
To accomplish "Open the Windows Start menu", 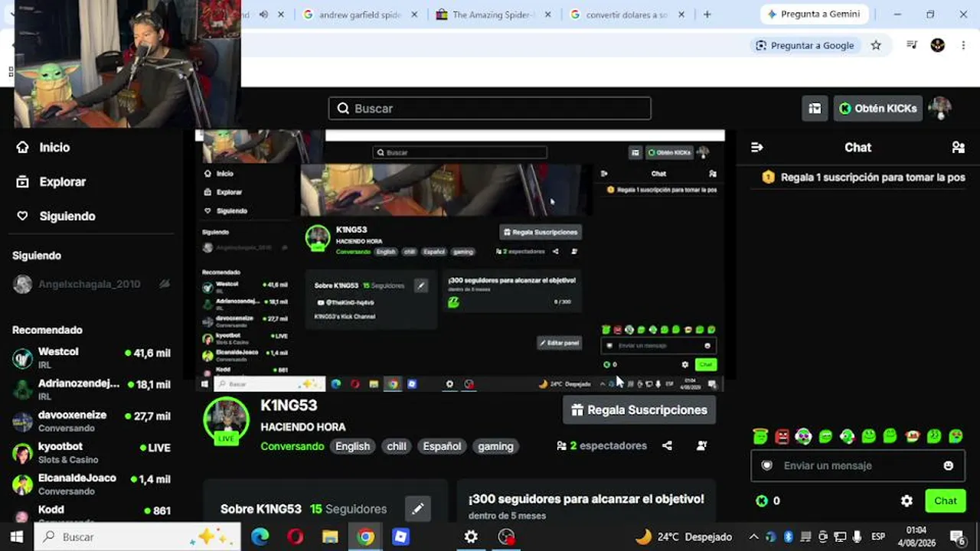I will [x=17, y=537].
